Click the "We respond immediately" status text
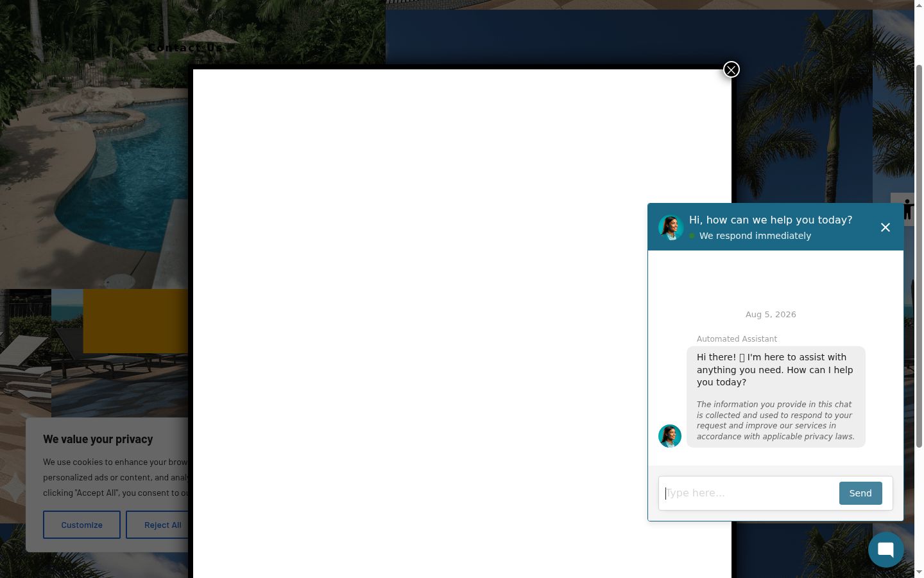The height and width of the screenshot is (578, 924). coord(755,236)
